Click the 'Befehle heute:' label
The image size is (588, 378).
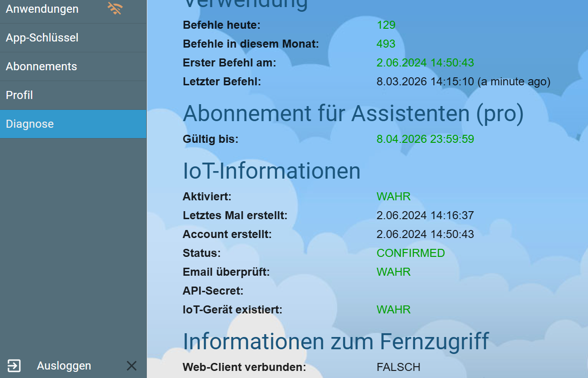(222, 25)
